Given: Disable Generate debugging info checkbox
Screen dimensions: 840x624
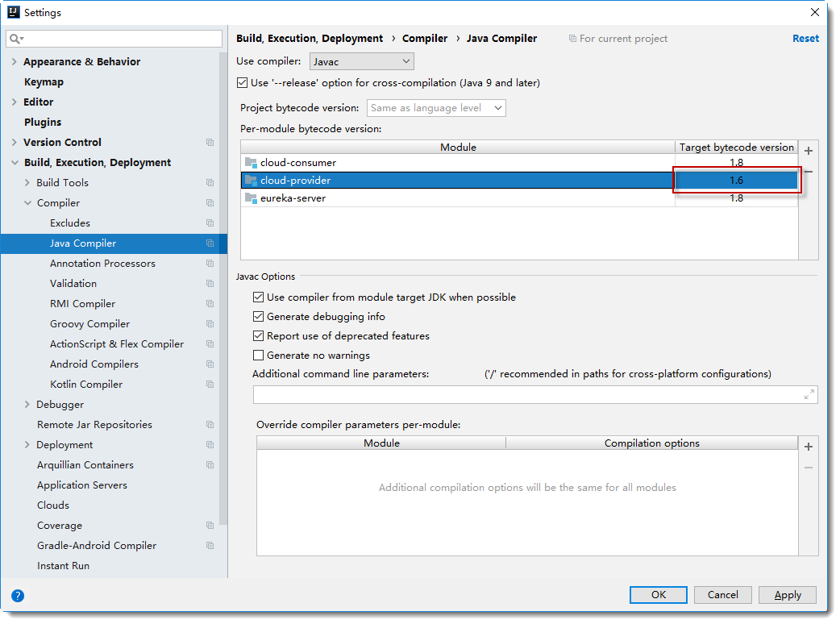Looking at the screenshot, I should click(259, 317).
